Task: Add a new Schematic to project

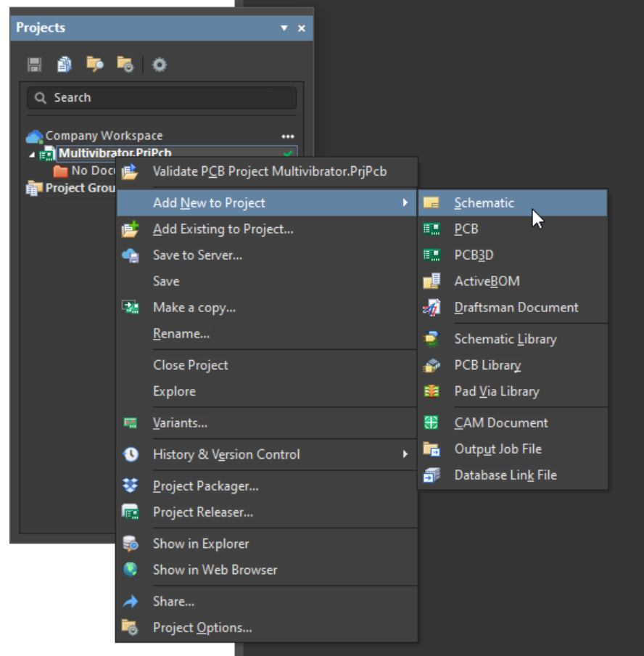Action: click(x=513, y=203)
